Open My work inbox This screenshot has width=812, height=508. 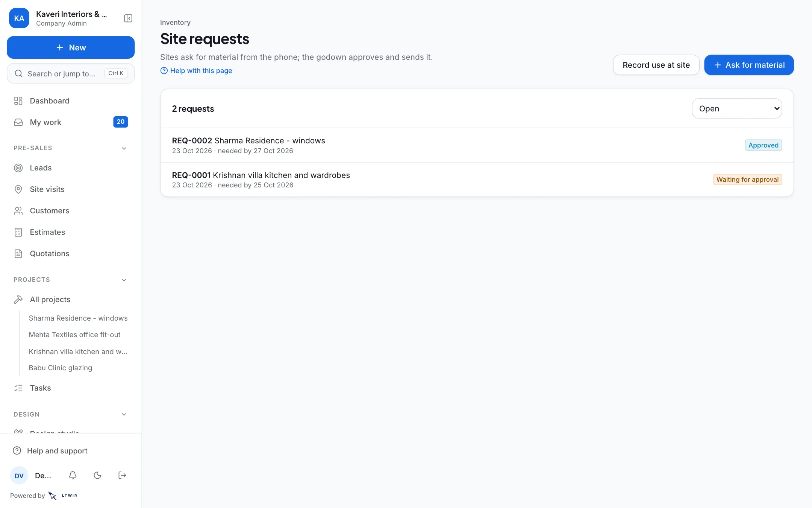(71, 122)
